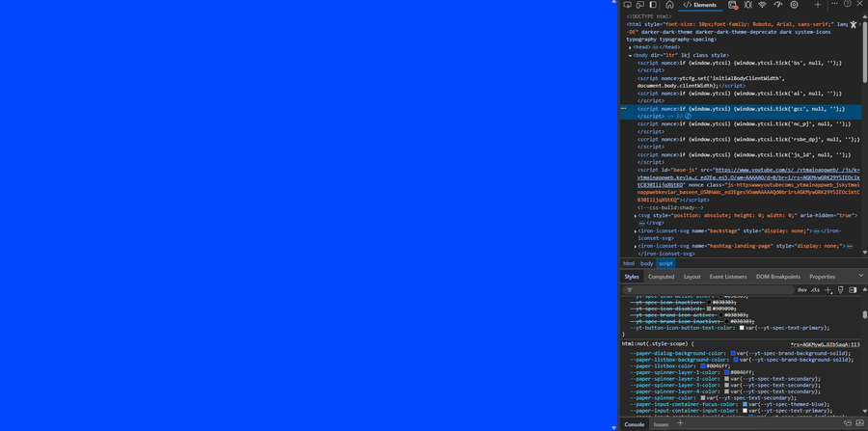Open the Issues drawer tab
The height and width of the screenshot is (431, 868).
click(x=661, y=425)
